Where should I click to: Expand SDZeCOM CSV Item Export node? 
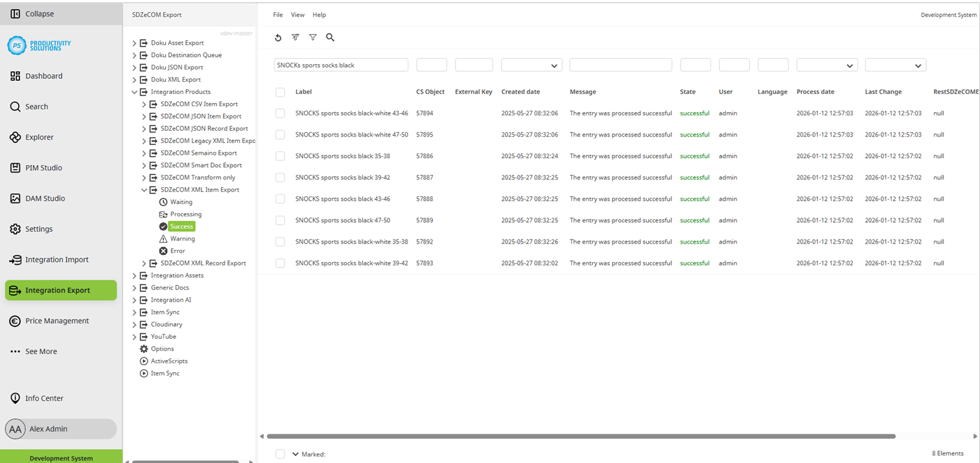(x=144, y=104)
